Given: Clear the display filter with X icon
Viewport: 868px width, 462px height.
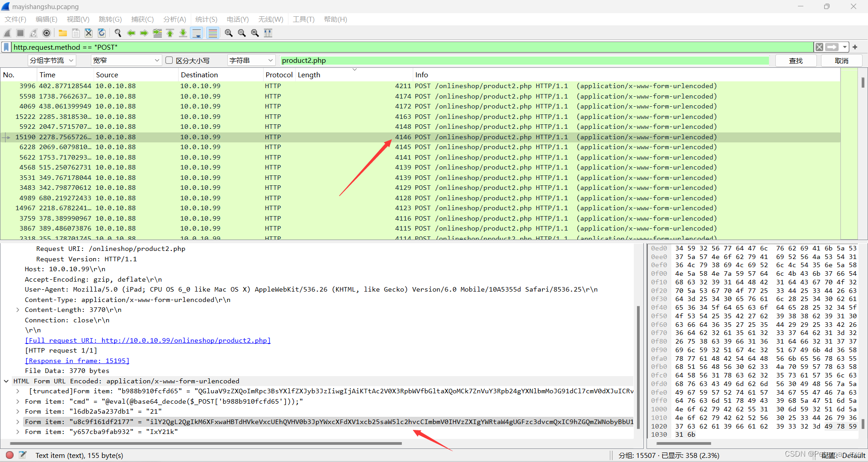Looking at the screenshot, I should point(819,47).
